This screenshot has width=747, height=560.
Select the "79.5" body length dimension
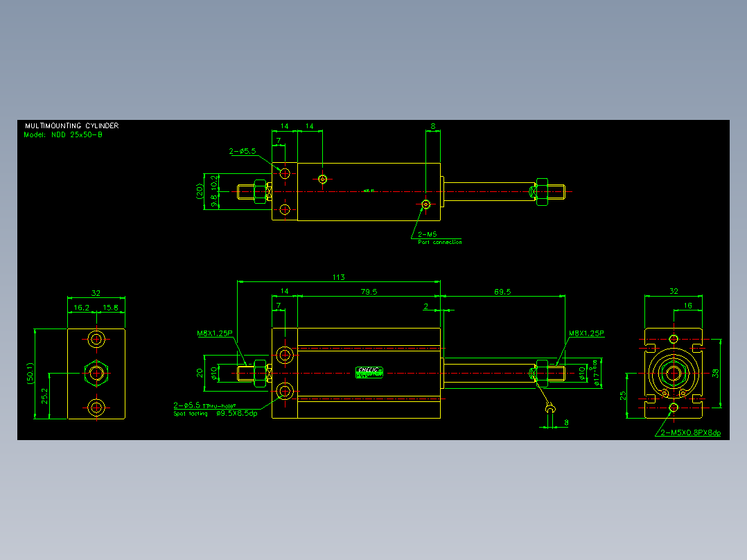tap(369, 292)
